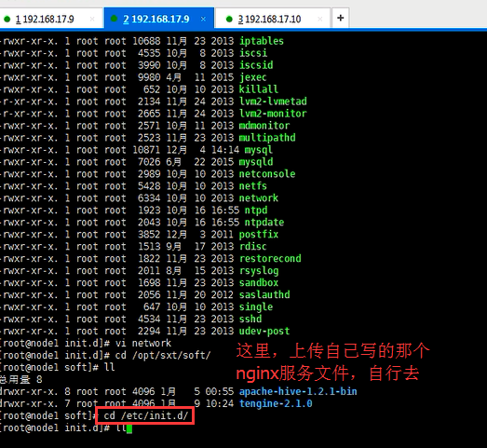Click the postfix file name

(x=259, y=235)
